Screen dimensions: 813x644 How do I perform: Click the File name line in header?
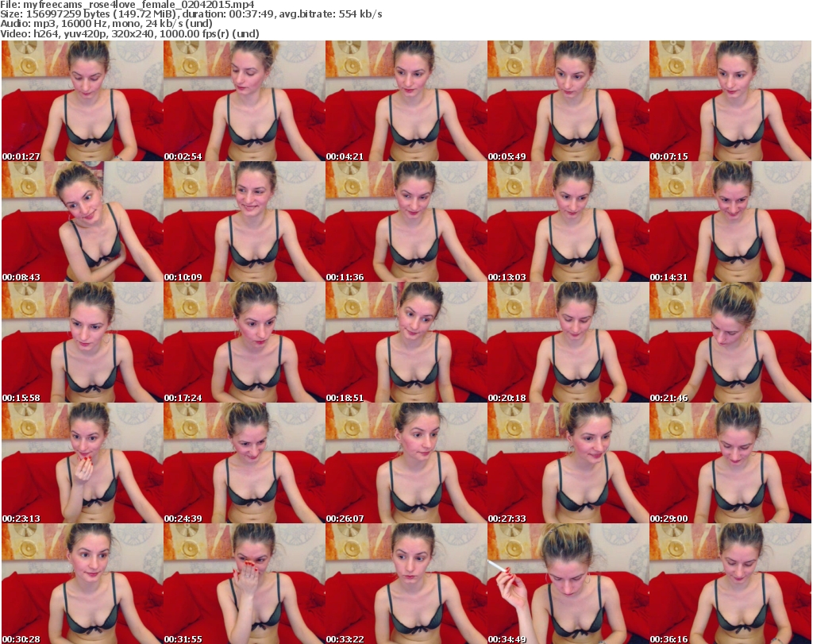pyautogui.click(x=128, y=5)
